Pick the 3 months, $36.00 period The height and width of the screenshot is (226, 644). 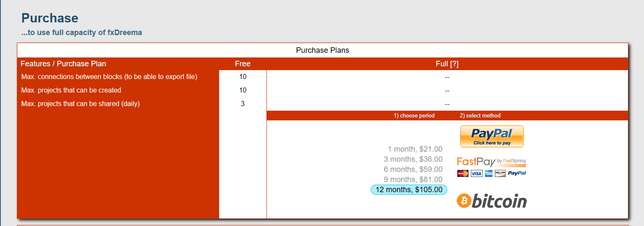click(x=413, y=159)
